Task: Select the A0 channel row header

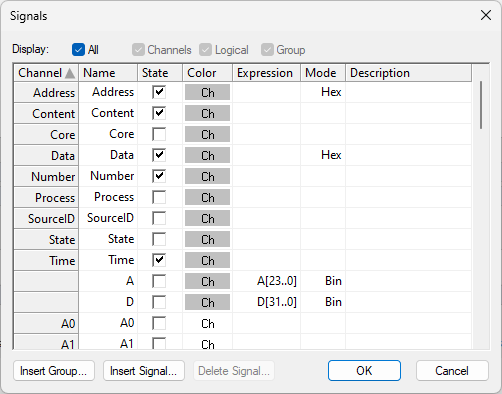Action: 46,323
